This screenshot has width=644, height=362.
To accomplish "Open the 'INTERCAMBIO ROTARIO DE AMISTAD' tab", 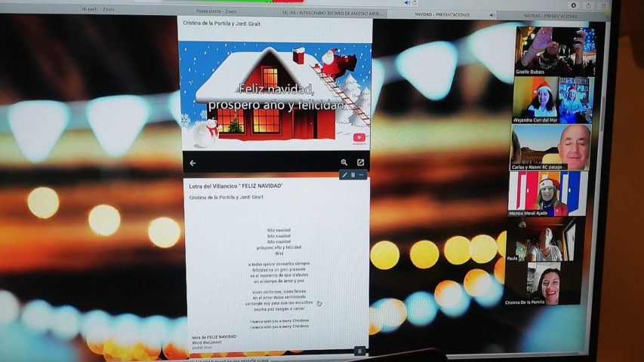I will tap(333, 13).
